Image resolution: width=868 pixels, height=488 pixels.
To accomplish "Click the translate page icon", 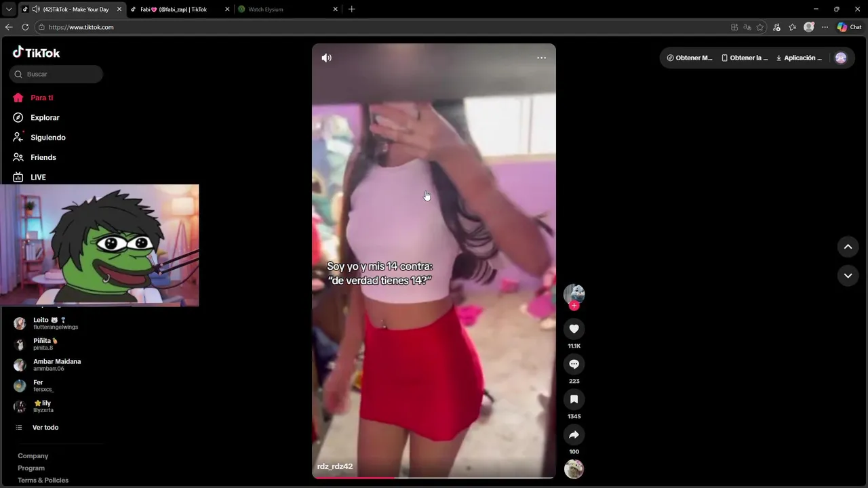I will 747,27.
